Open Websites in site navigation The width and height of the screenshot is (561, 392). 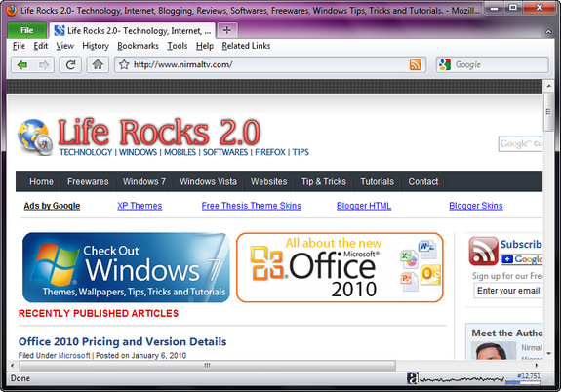point(268,181)
